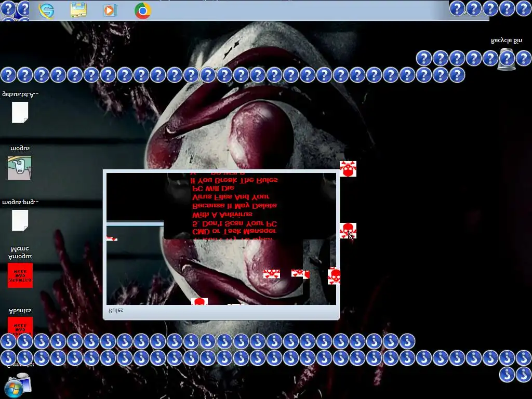Open Windows Explorer folder icon in taskbar

(x=79, y=10)
